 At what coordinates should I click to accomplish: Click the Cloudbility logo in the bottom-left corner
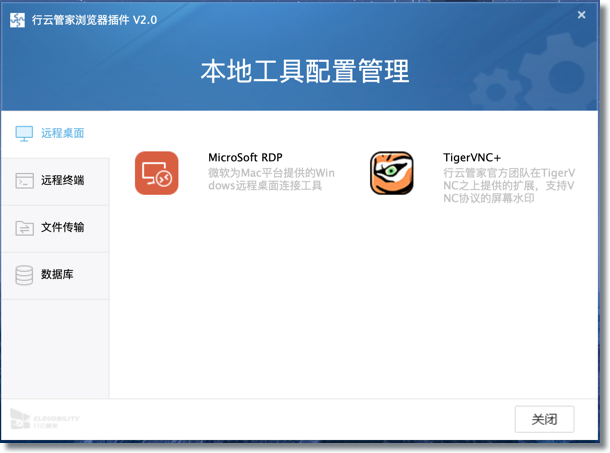coord(45,419)
